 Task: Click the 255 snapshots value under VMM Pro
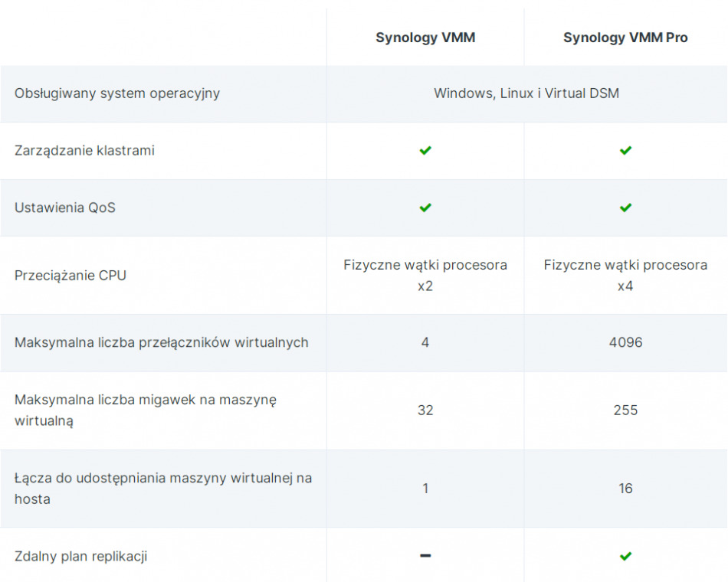pyautogui.click(x=625, y=410)
